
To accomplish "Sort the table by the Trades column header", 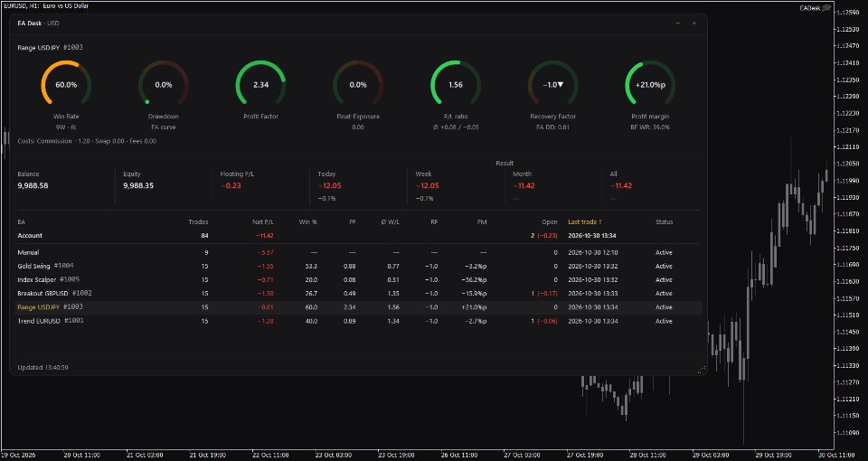I will pos(198,222).
